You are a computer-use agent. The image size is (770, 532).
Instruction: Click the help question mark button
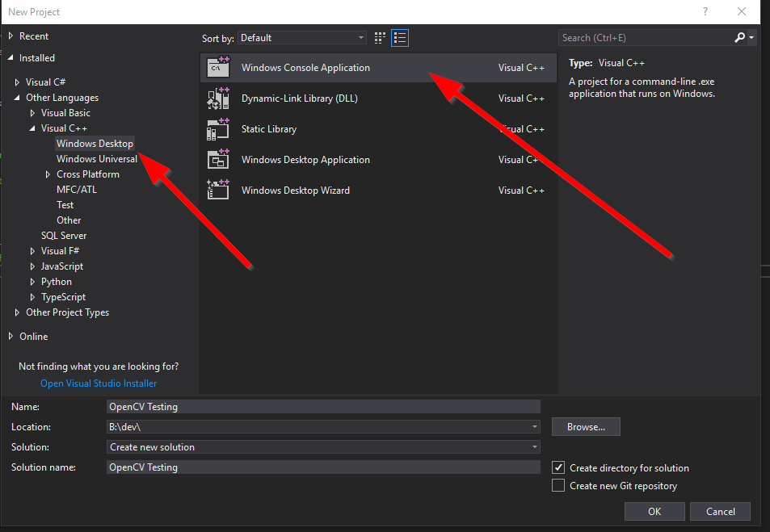pyautogui.click(x=705, y=11)
